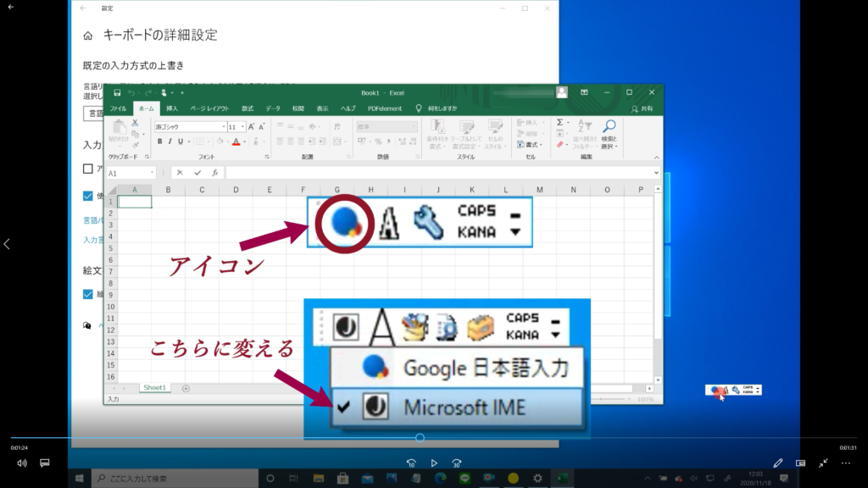Skip forward 30 seconds in video
The image size is (868, 488).
pos(457,463)
